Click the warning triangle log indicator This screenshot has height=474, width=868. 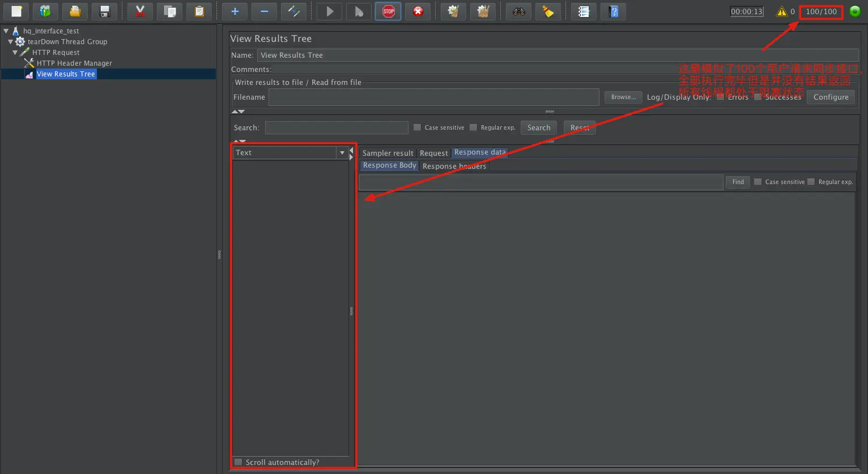[782, 11]
